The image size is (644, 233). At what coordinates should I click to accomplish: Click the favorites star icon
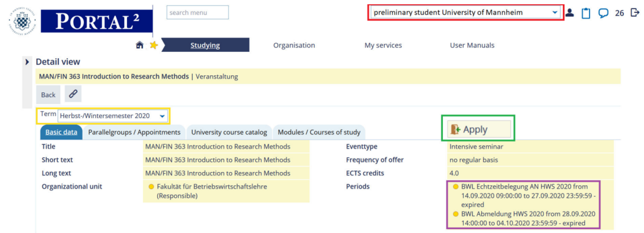pos(153,45)
